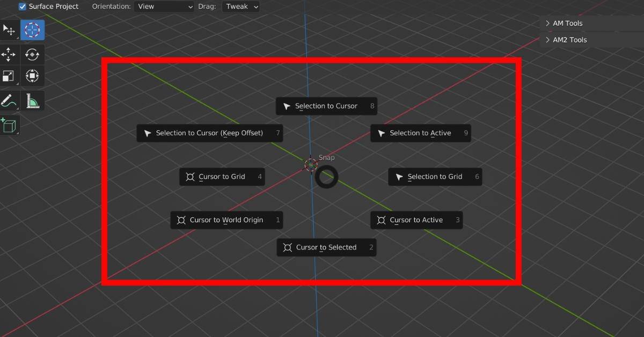The width and height of the screenshot is (644, 337).
Task: Select the Measure tool
Action: (32, 100)
